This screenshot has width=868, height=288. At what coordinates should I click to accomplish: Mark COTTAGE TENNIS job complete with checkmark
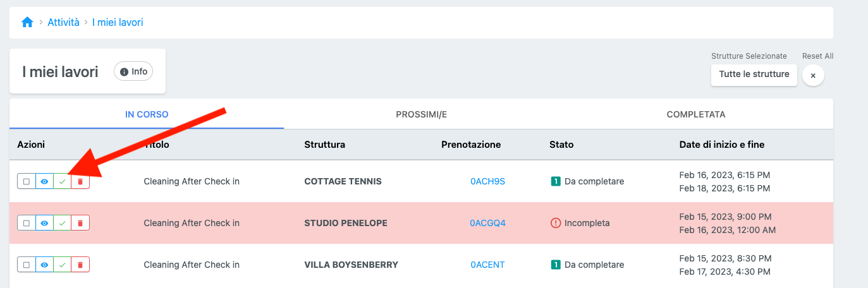pos(62,181)
